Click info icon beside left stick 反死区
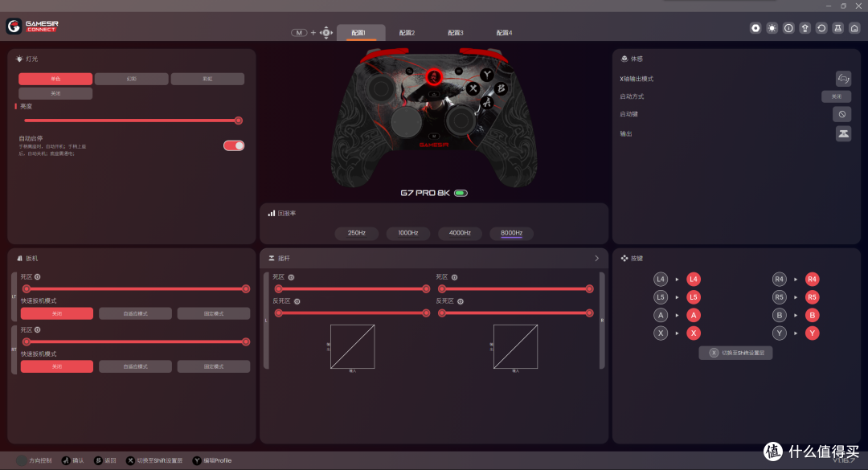Image resolution: width=868 pixels, height=470 pixels. click(x=297, y=302)
